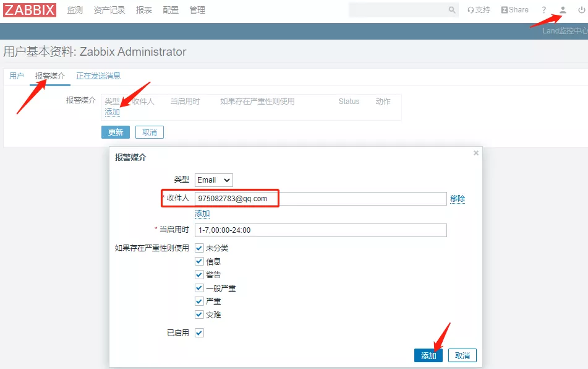The width and height of the screenshot is (588, 369).
Task: Open the Share link in header
Action: pos(514,10)
